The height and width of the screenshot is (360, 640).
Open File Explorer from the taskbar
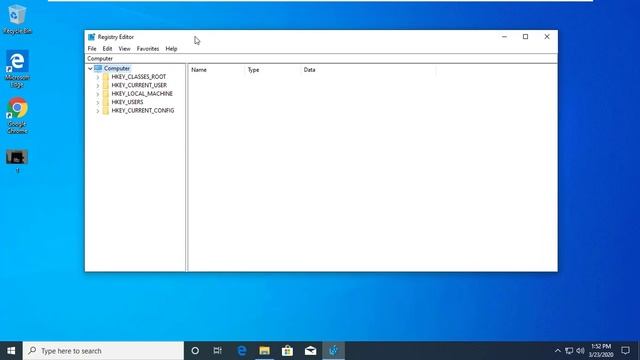264,351
